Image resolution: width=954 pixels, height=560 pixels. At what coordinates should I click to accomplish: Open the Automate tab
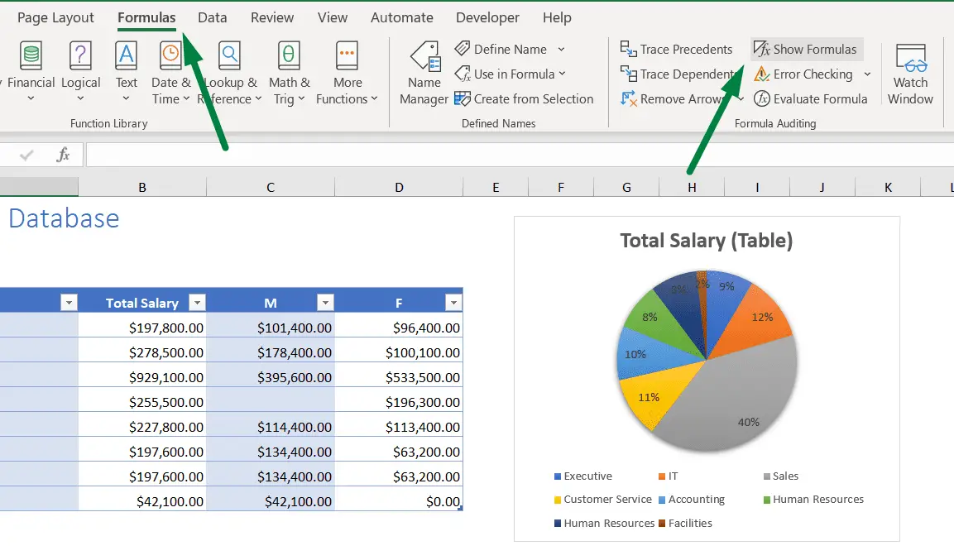(x=402, y=17)
